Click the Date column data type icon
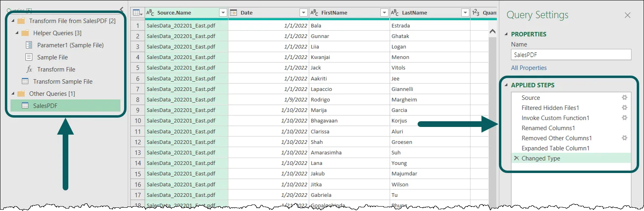The image size is (644, 211). click(233, 13)
